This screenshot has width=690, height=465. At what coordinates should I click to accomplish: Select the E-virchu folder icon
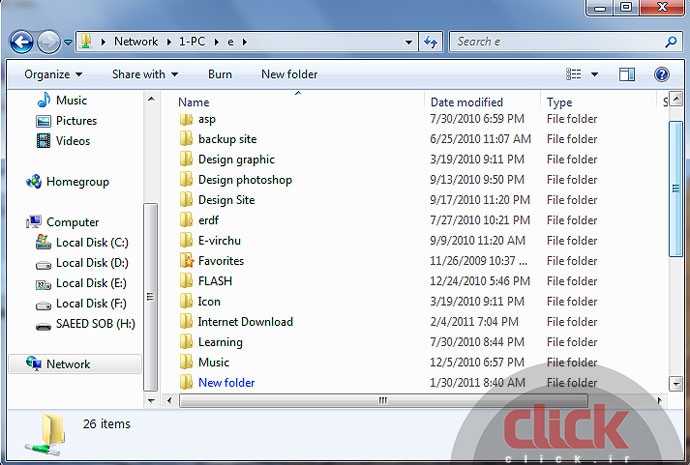(186, 241)
